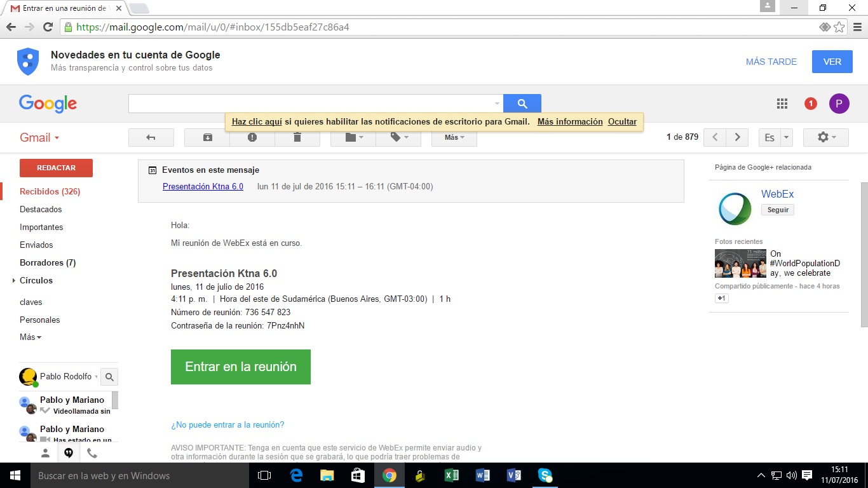Click the blue search magnifier button
The image size is (868, 488).
[x=522, y=104]
